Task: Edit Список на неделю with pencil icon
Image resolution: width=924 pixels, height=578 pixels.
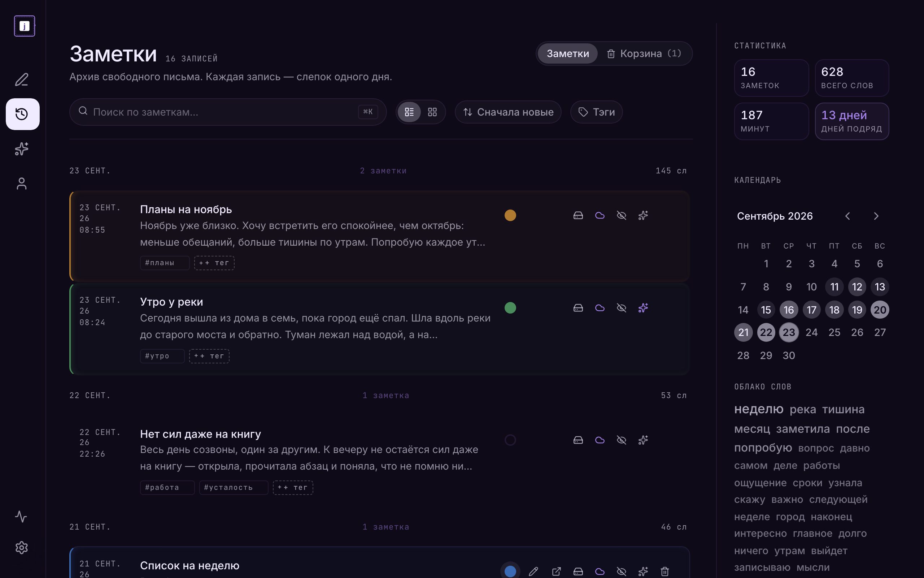Action: click(534, 571)
